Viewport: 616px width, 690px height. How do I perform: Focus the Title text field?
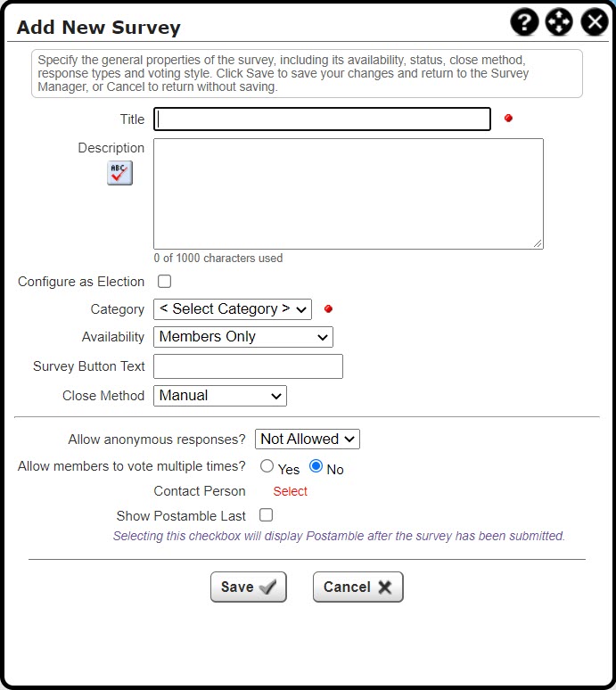(x=322, y=119)
